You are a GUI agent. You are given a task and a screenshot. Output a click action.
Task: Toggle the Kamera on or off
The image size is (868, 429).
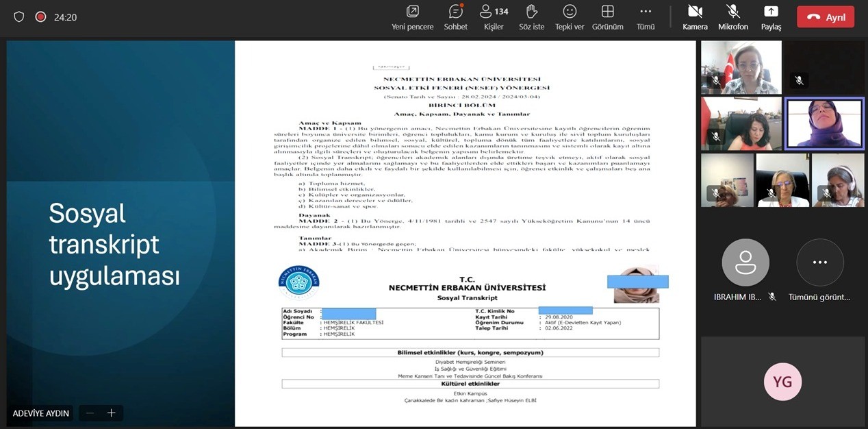[x=695, y=12]
